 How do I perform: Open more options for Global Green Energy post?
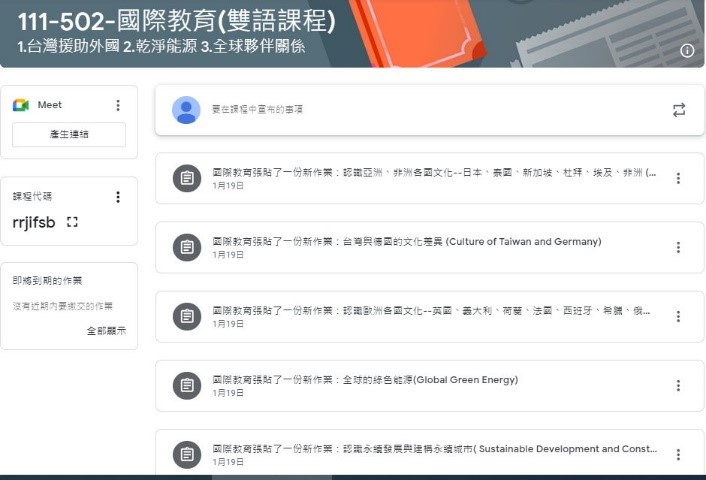pyautogui.click(x=678, y=386)
